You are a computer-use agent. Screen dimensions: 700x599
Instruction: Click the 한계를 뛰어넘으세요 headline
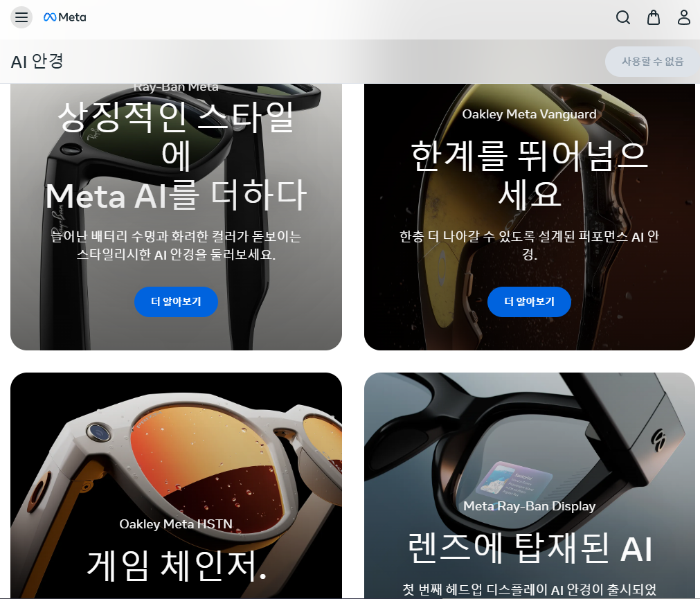point(529,175)
